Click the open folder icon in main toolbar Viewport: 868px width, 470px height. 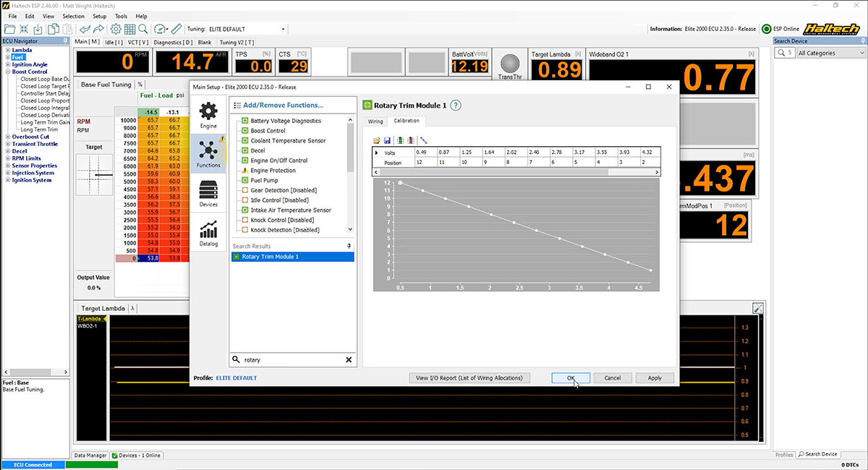[x=10, y=29]
